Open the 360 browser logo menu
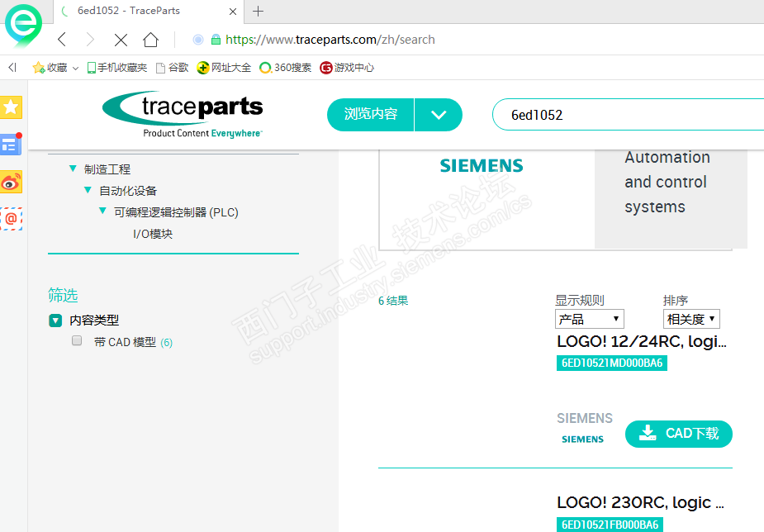The width and height of the screenshot is (764, 532). point(23,26)
